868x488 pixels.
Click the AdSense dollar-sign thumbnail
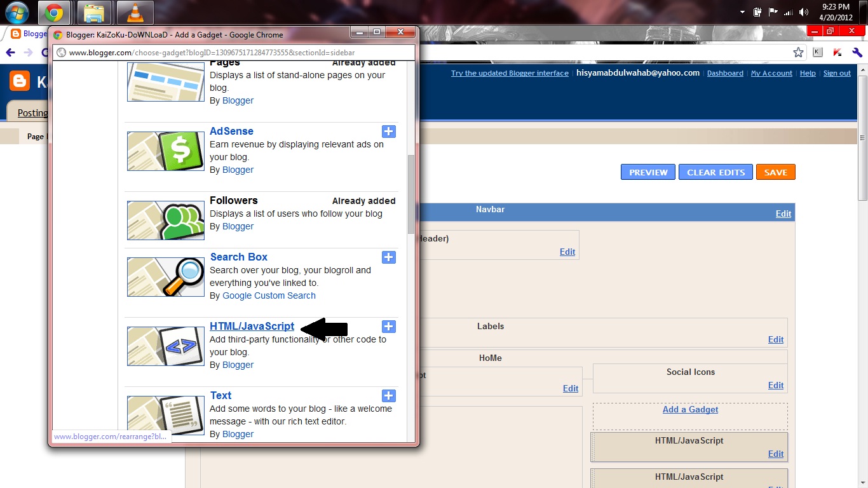tap(166, 151)
